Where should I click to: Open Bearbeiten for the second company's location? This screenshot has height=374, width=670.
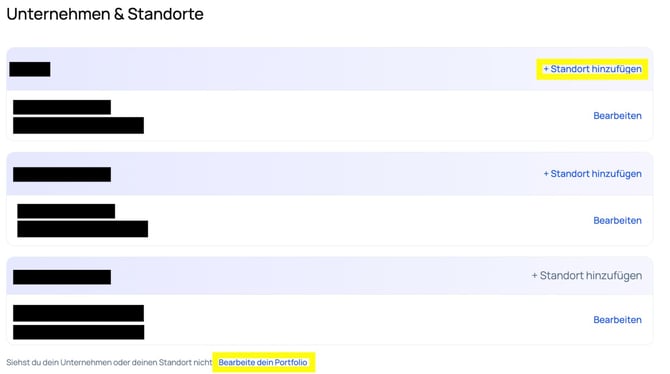click(617, 221)
